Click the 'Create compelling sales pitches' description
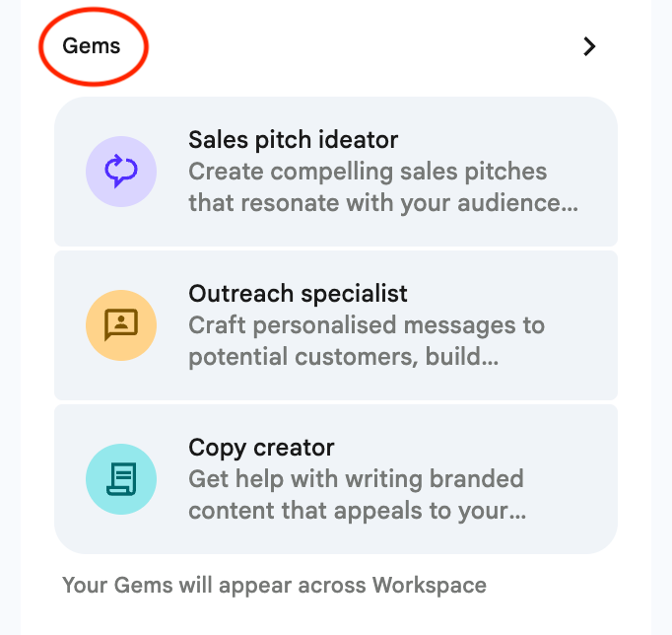 coord(368,172)
